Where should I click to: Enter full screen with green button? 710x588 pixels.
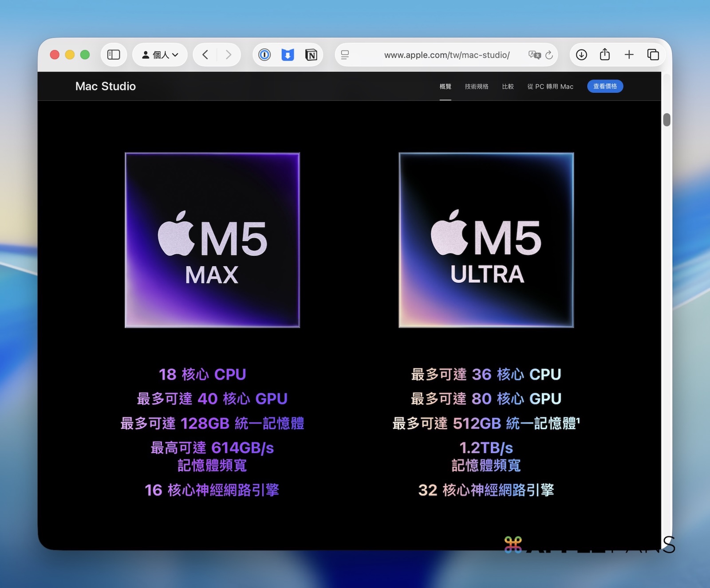pyautogui.click(x=85, y=55)
